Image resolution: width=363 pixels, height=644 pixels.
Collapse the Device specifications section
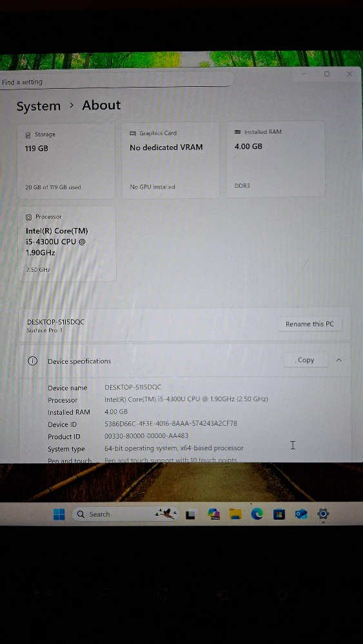point(338,360)
